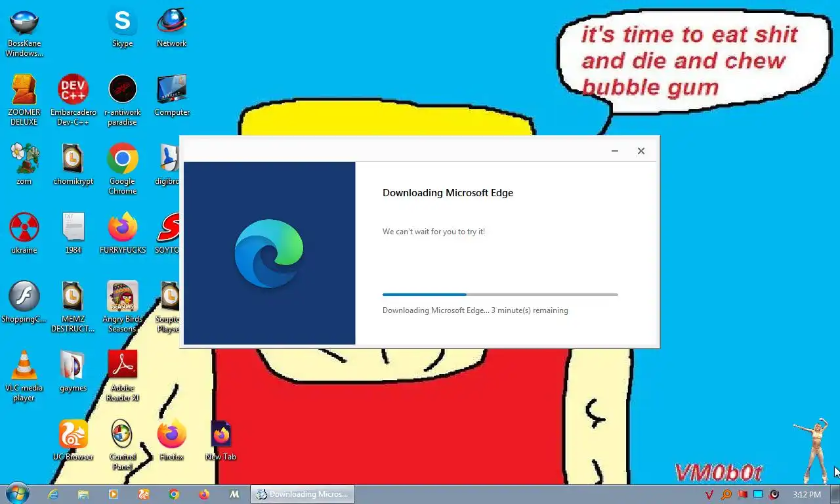The height and width of the screenshot is (504, 840).
Task: Open Chrome pinned in taskbar
Action: tap(174, 494)
